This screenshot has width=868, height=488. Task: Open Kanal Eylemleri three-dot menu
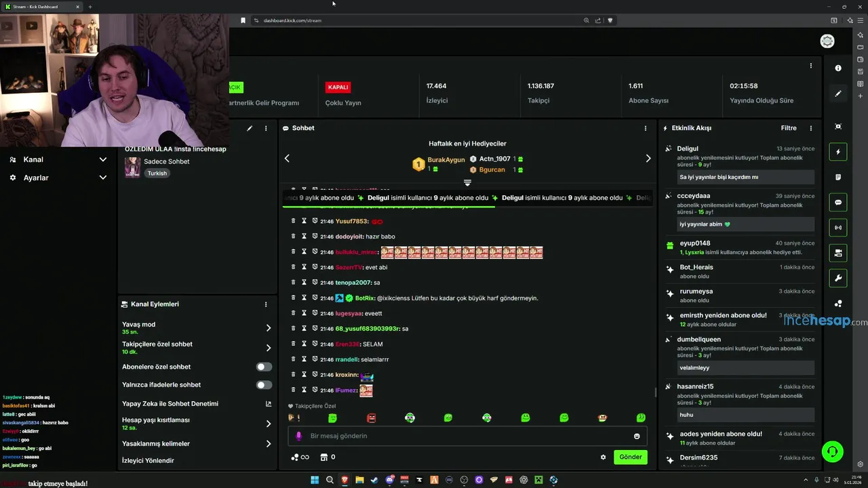tap(266, 304)
